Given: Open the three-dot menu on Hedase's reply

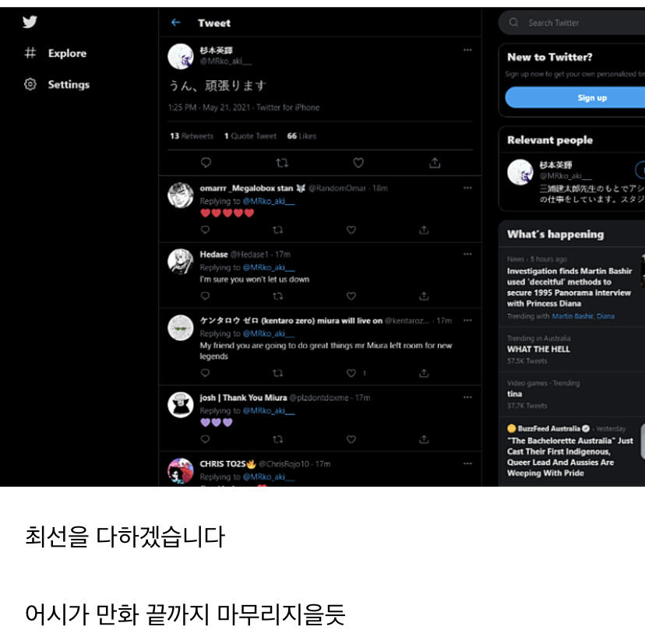Looking at the screenshot, I should (467, 254).
